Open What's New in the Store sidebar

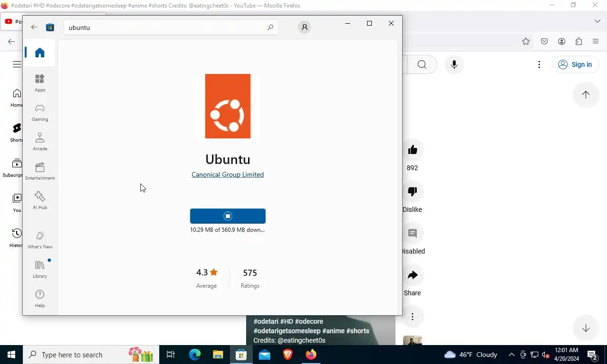(x=40, y=240)
